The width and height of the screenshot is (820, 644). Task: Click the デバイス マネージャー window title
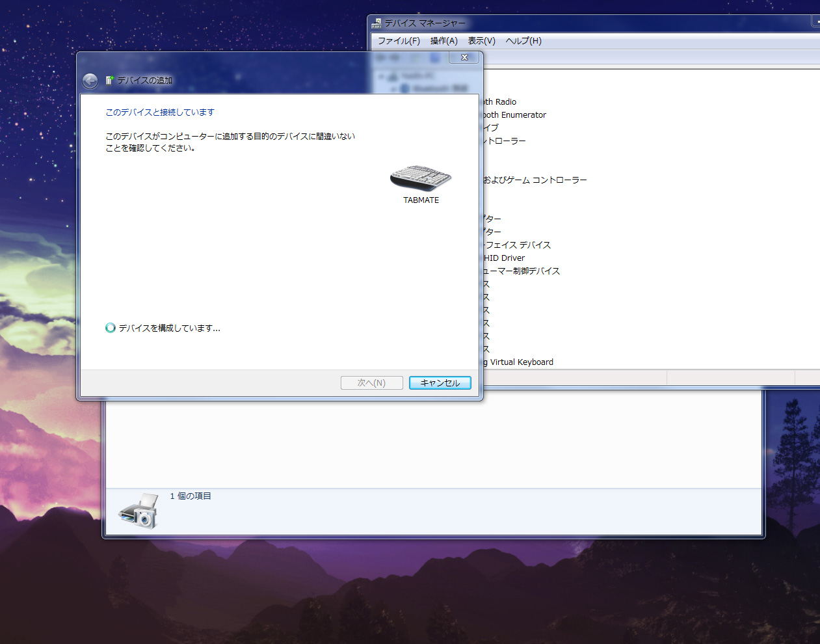tap(425, 23)
